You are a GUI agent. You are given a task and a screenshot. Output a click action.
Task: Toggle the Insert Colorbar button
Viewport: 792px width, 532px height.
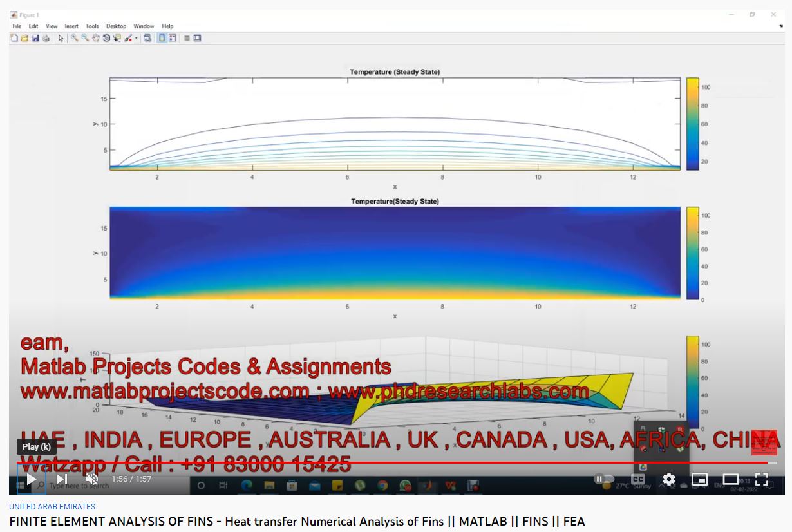pyautogui.click(x=162, y=38)
